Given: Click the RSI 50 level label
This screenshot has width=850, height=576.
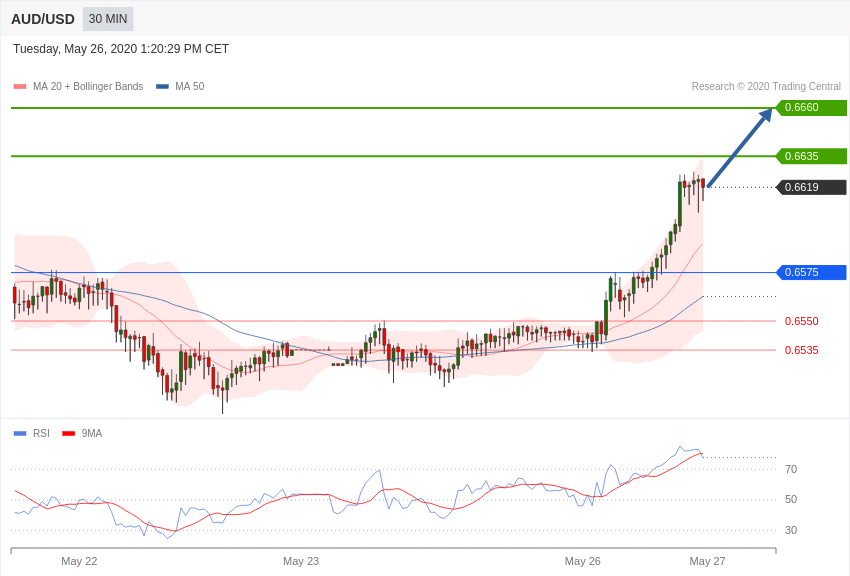Looking at the screenshot, I should (x=791, y=499).
